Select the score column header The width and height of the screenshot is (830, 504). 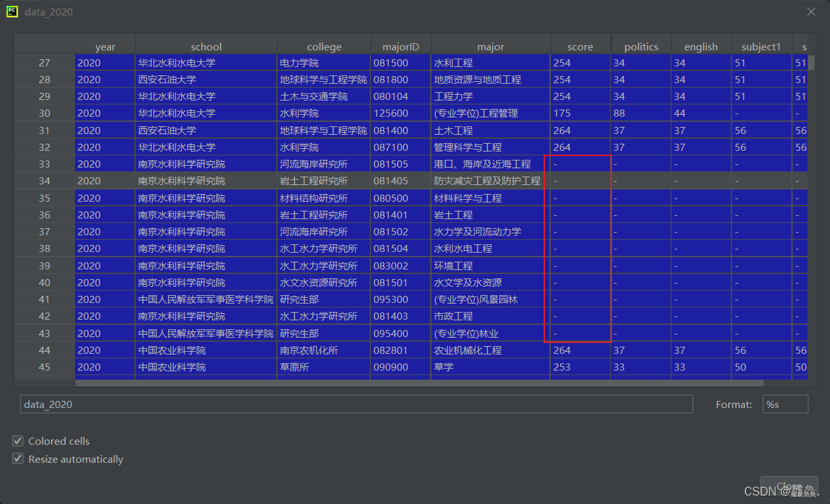tap(580, 46)
